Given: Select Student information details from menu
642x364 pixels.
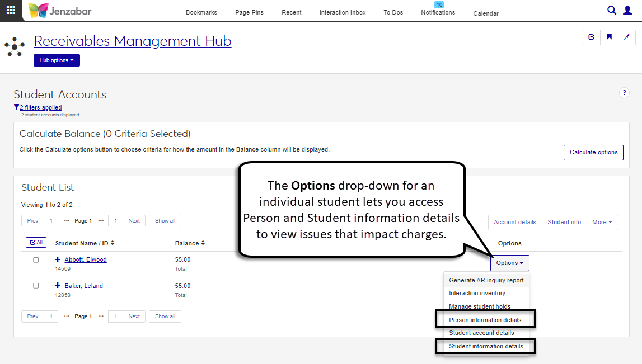Looking at the screenshot, I should point(486,346).
